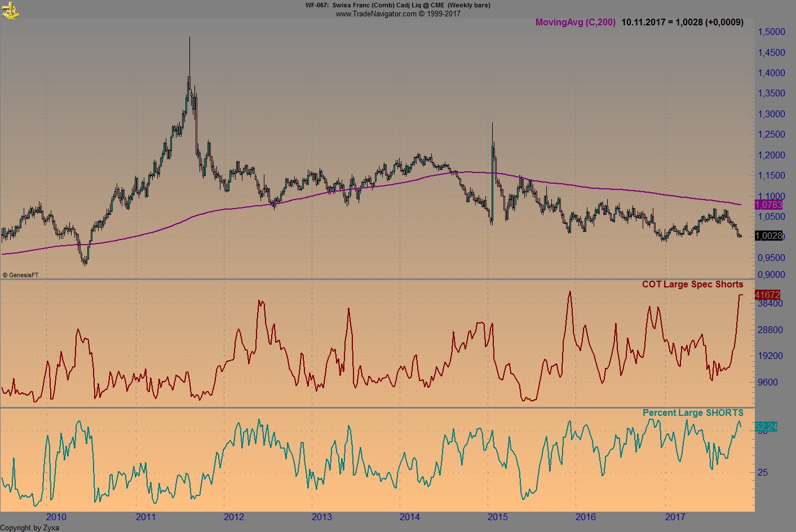
Task: Click the 0,9000 price axis label
Action: 771,275
